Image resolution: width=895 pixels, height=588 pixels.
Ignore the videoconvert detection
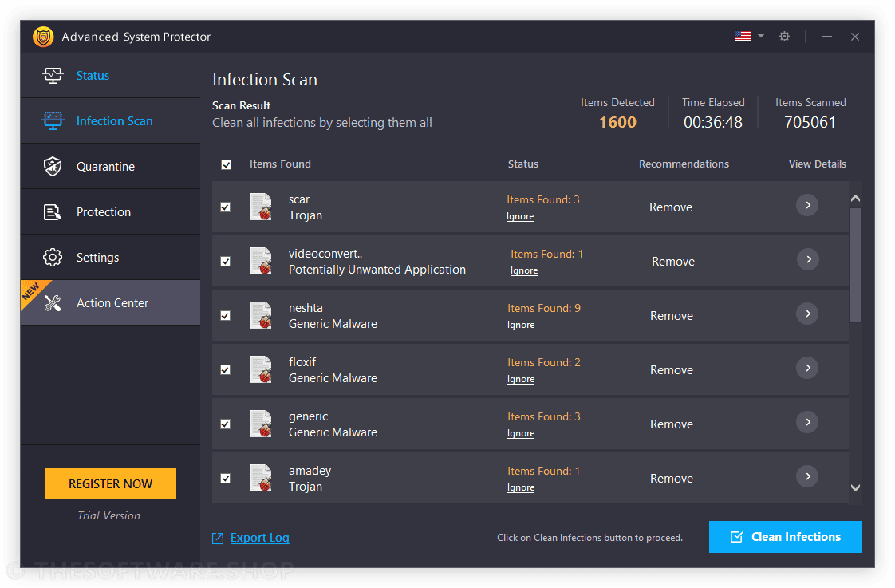click(524, 270)
